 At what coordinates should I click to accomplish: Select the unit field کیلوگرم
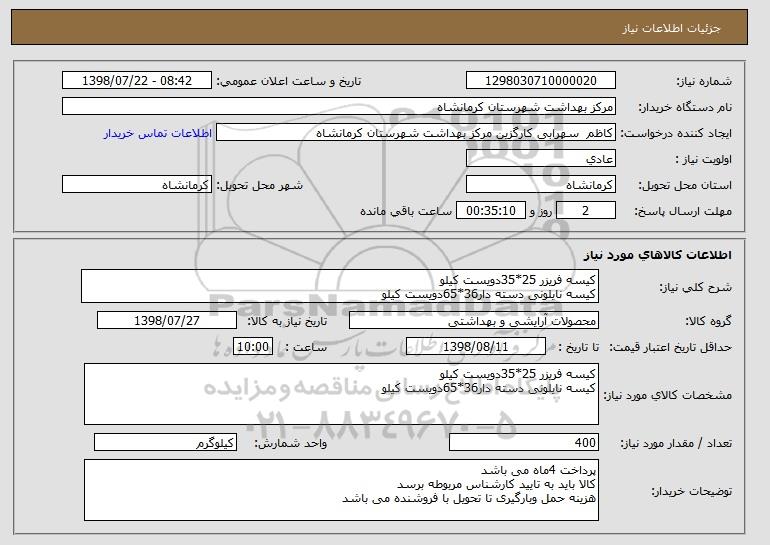pos(165,442)
